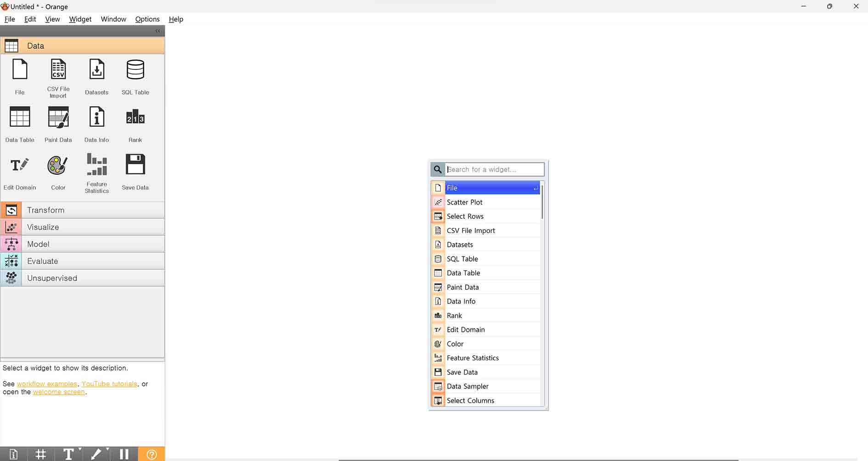
Task: Choose Color in search popup list
Action: [x=486, y=344]
